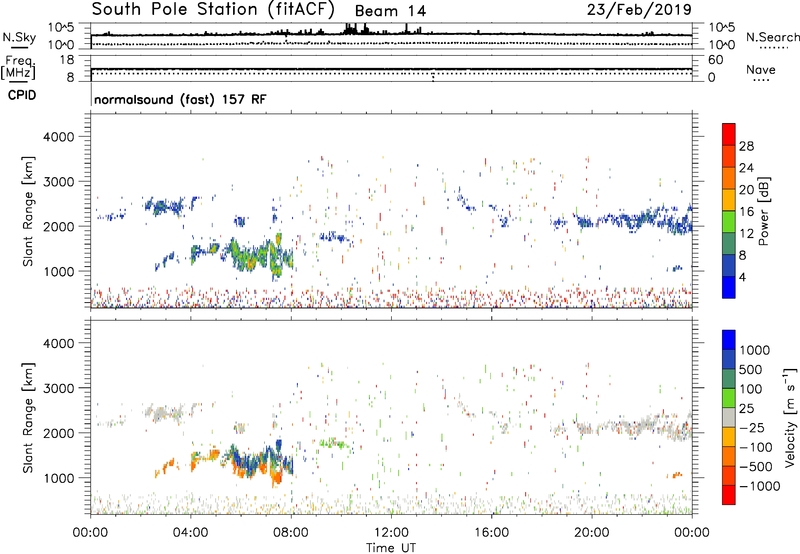
Task: Click the '−1000' velocity colorbar tick
Action: coord(760,486)
